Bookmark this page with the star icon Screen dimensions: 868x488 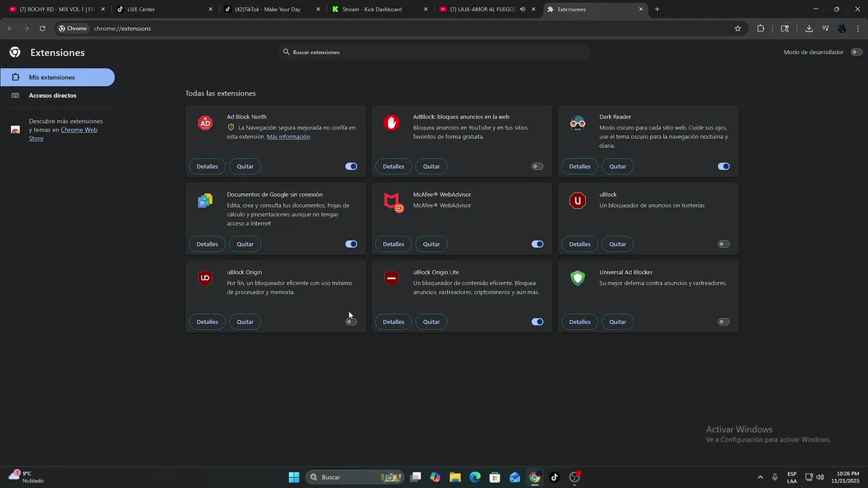pos(738,28)
